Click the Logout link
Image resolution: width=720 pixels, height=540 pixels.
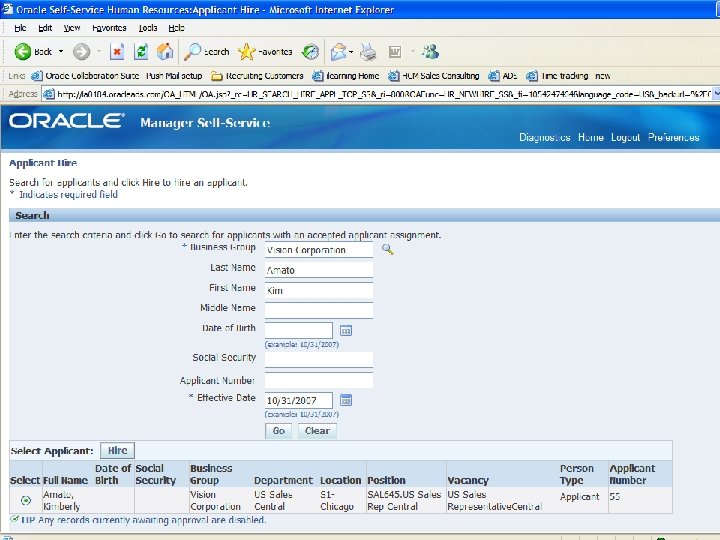pyautogui.click(x=625, y=137)
